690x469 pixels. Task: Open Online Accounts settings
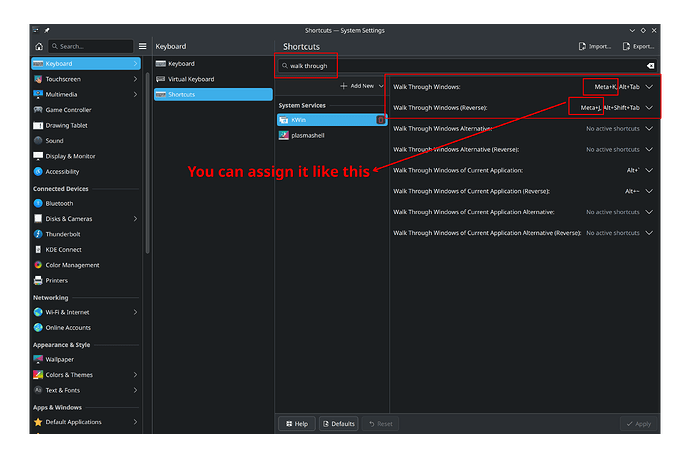86,328
